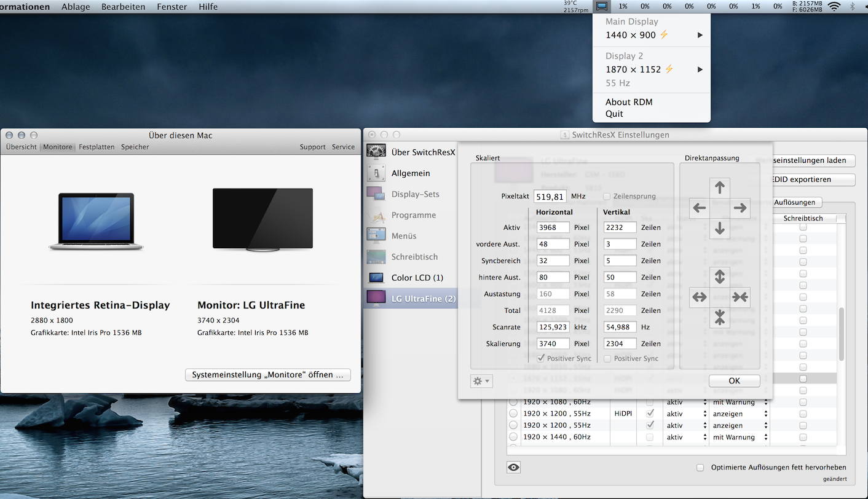Open the Hilfe menu
The width and height of the screenshot is (868, 499).
[208, 7]
